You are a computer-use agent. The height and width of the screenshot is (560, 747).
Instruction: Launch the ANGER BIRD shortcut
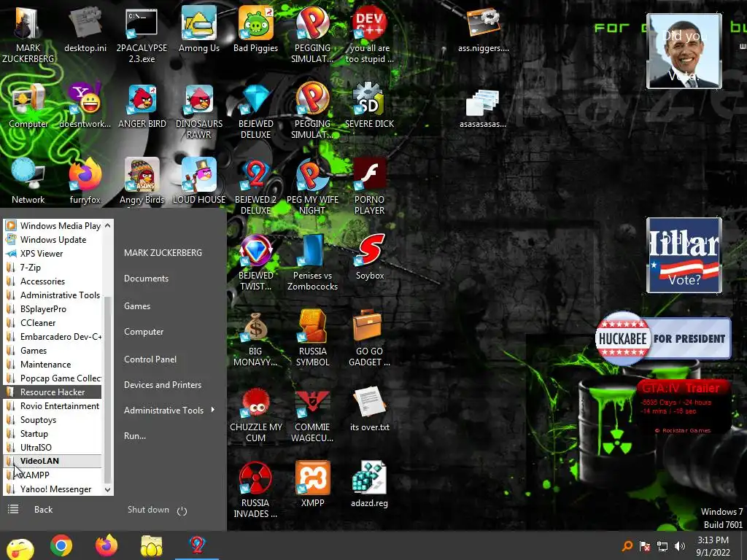(x=142, y=106)
